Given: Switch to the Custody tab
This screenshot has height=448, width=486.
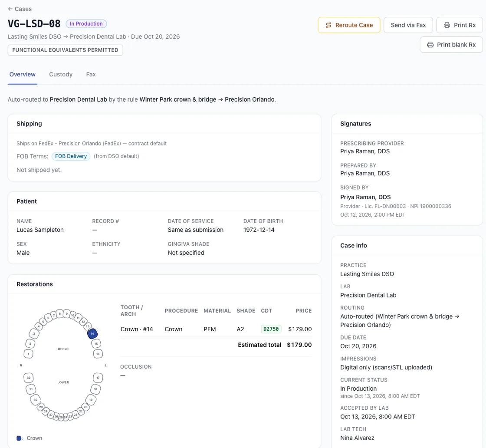Looking at the screenshot, I should pyautogui.click(x=61, y=74).
